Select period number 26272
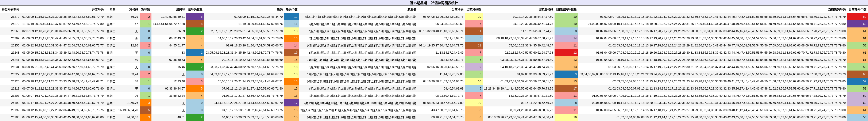This screenshot has width=868, height=121. click(x=15, y=24)
